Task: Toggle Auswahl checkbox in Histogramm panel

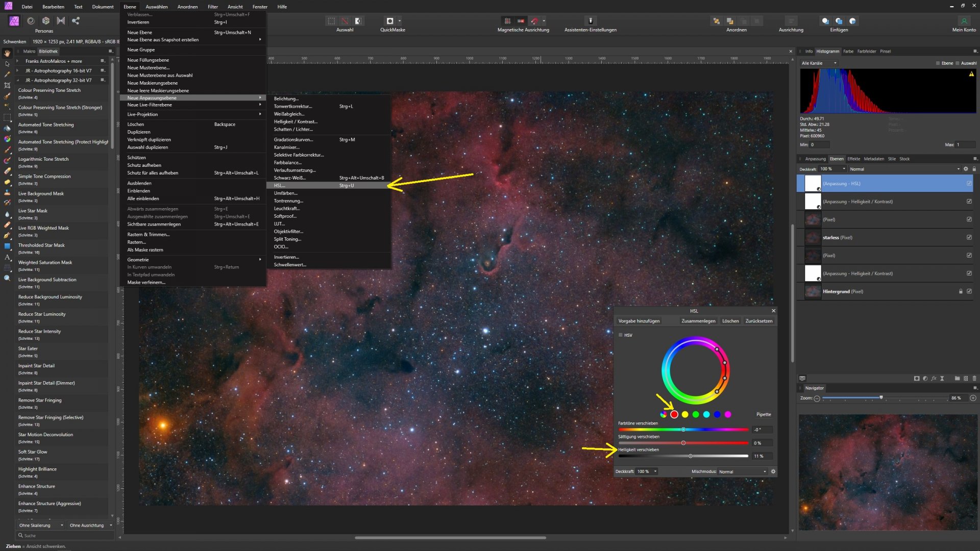Action: point(958,63)
